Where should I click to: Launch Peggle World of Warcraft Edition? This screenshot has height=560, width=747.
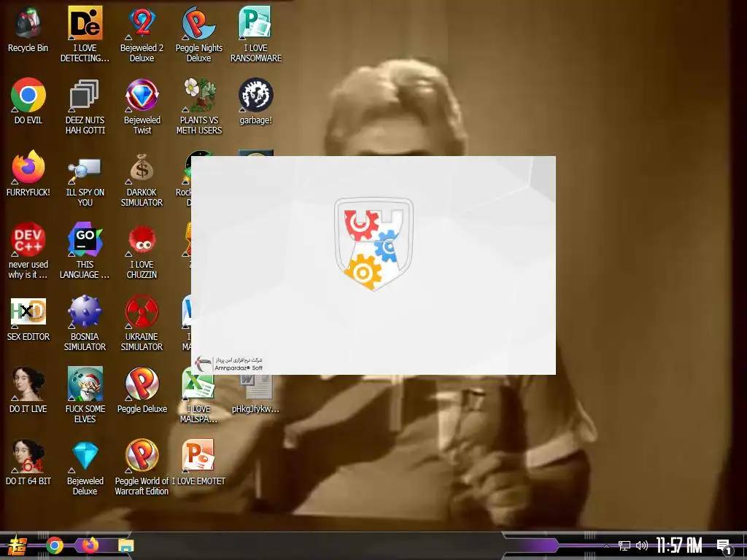[x=142, y=456]
